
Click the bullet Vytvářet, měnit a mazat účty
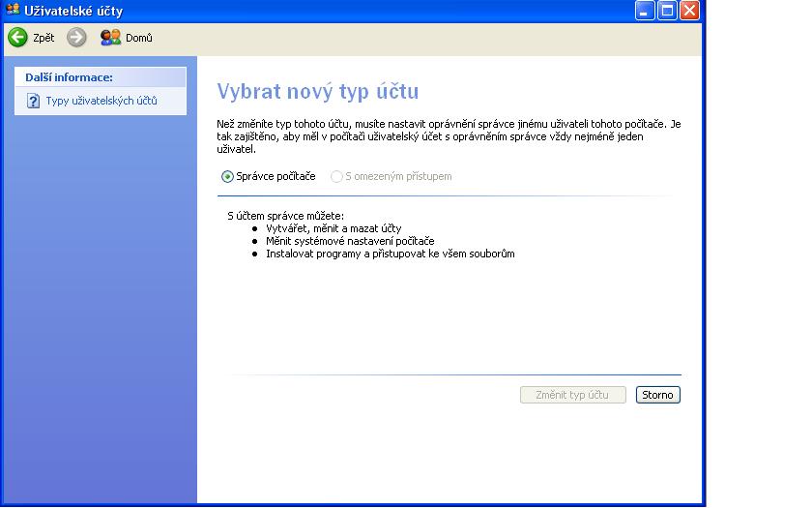click(x=333, y=228)
